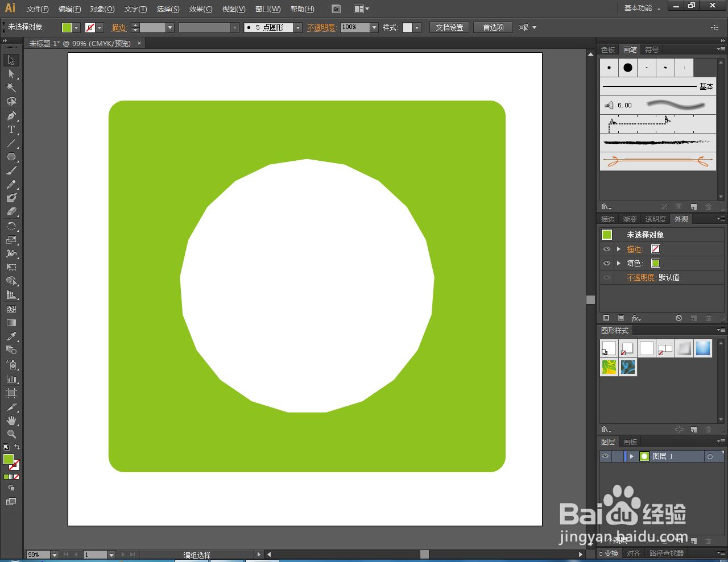Toggle fill attribute visibility in Appearance panel
728x562 pixels.
coord(607,263)
